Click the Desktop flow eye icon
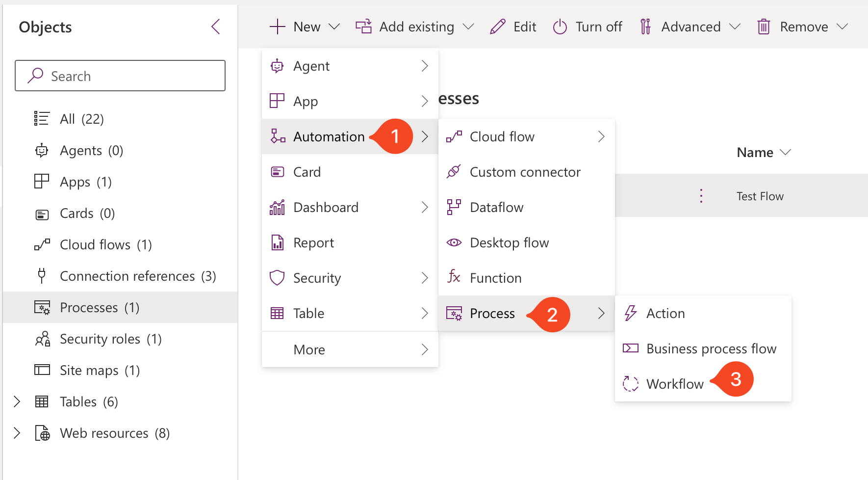The image size is (868, 480). [454, 242]
